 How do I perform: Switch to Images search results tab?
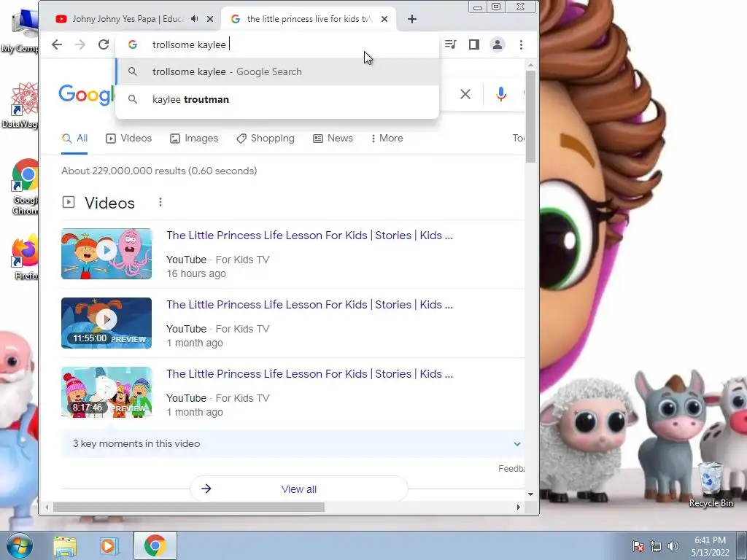[194, 139]
